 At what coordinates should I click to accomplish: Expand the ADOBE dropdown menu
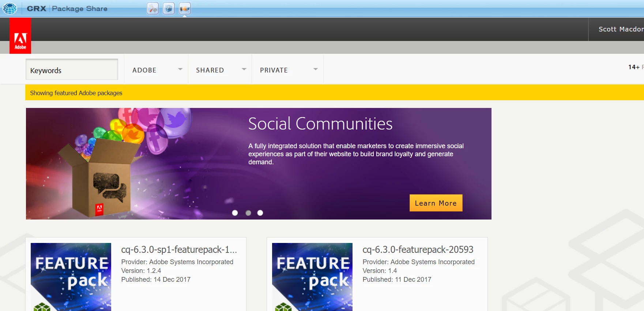tap(156, 70)
